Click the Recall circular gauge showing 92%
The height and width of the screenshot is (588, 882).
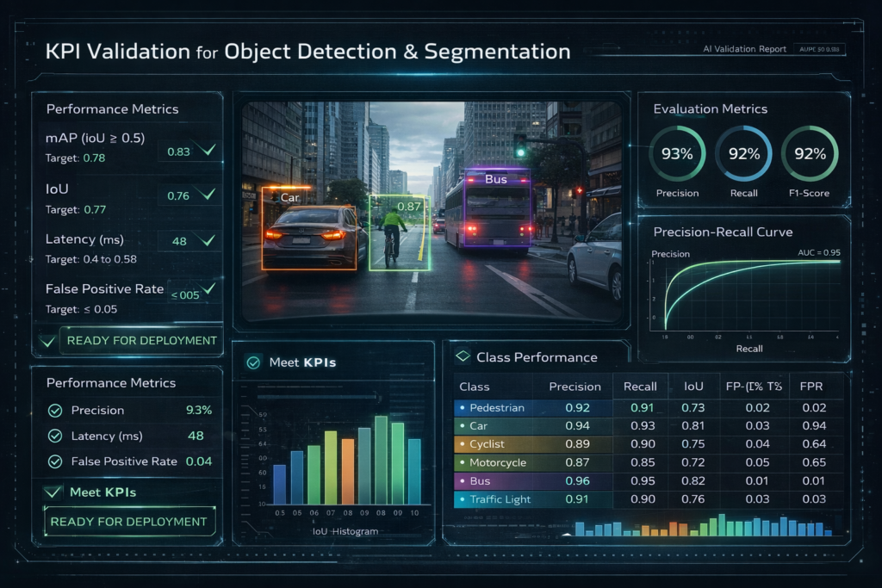[x=743, y=154]
